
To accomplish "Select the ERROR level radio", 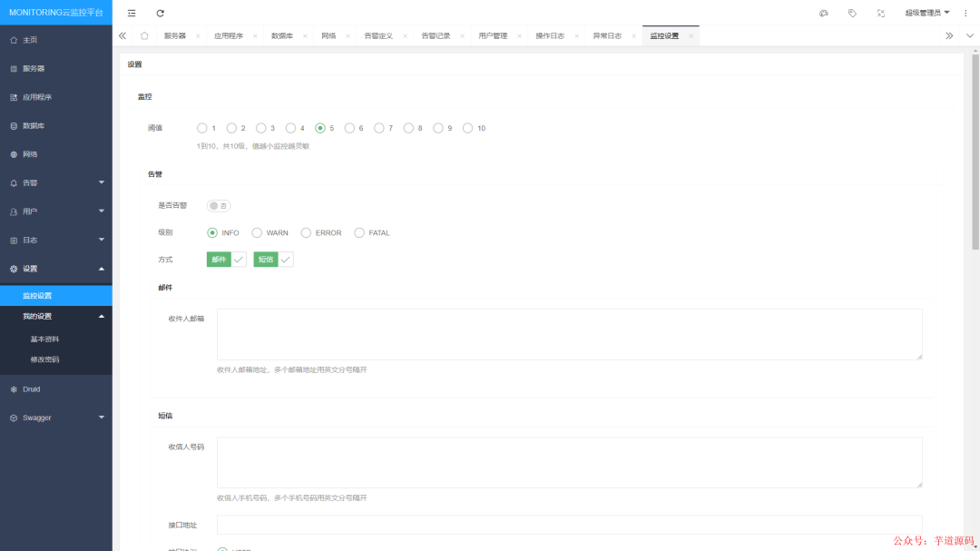I will coord(306,232).
